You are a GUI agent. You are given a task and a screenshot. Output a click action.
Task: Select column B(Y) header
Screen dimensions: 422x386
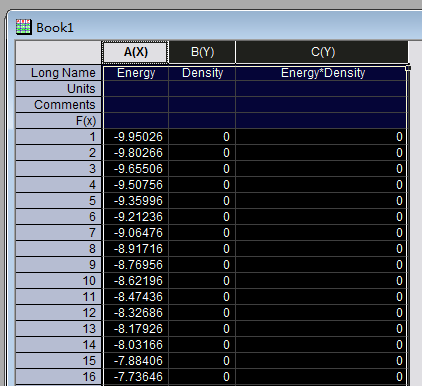pyautogui.click(x=202, y=52)
